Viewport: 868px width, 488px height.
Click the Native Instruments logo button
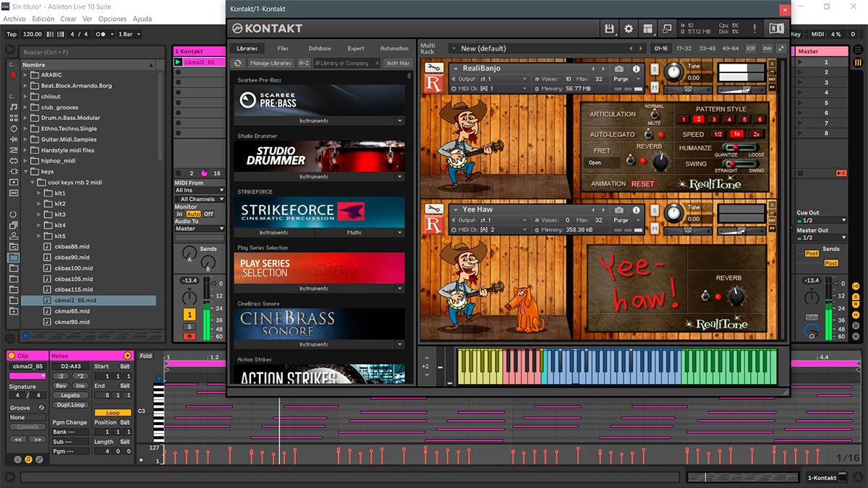point(776,29)
